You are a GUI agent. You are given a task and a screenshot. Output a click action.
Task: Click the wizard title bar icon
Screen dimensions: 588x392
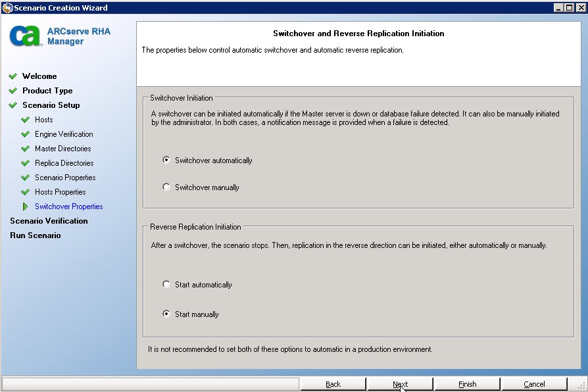(x=7, y=7)
